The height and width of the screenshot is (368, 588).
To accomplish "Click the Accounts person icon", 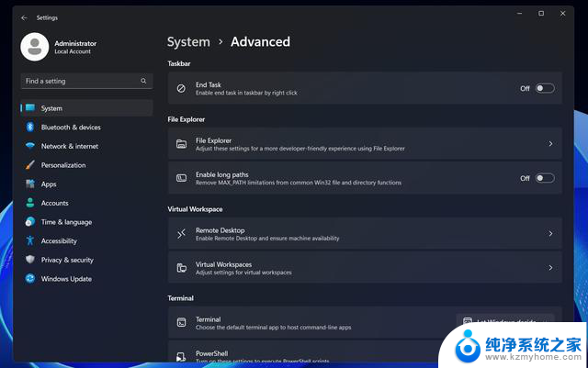I will pos(30,203).
